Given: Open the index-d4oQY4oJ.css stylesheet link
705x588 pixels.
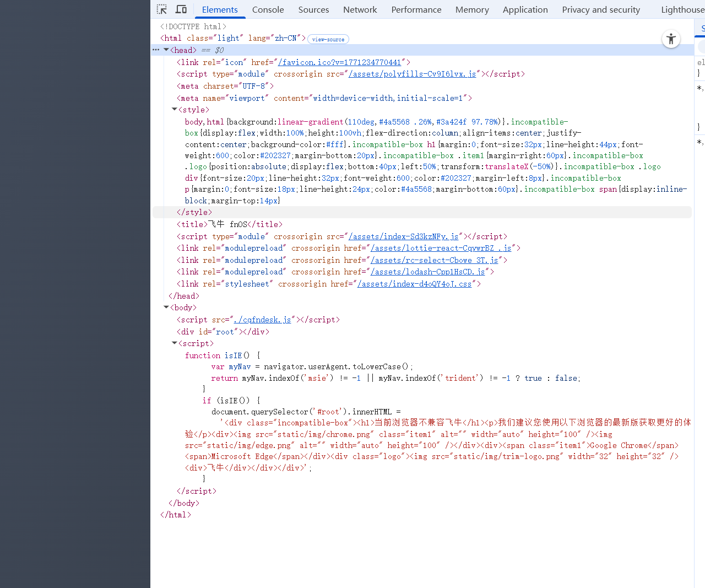Looking at the screenshot, I should click(414, 284).
